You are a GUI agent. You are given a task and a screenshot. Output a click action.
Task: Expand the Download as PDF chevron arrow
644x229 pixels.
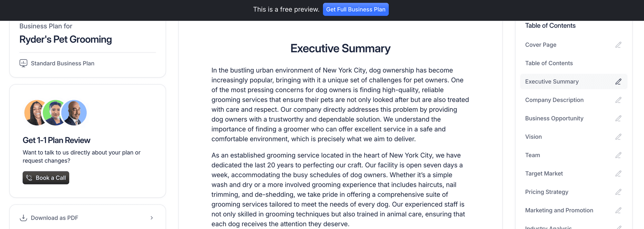(x=152, y=218)
